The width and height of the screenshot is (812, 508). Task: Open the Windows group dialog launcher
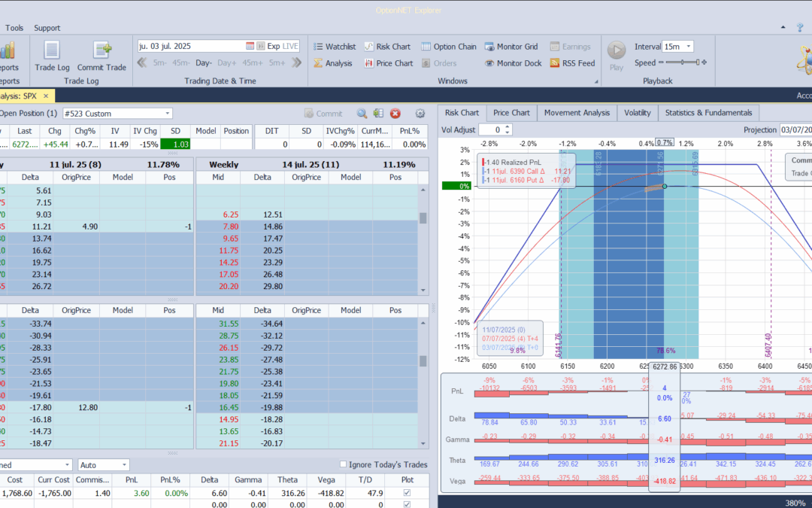coord(596,81)
